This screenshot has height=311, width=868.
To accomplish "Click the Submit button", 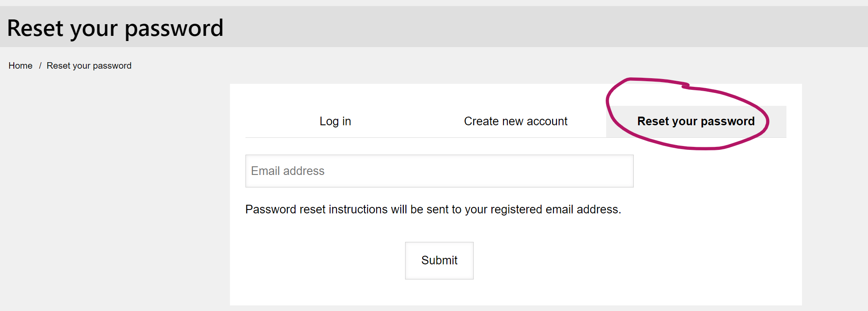I will (x=439, y=260).
